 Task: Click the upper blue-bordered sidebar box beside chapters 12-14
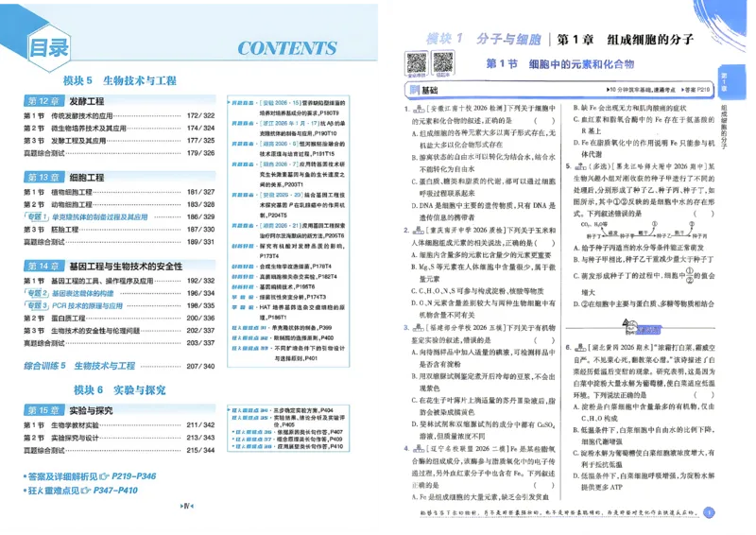[288, 232]
